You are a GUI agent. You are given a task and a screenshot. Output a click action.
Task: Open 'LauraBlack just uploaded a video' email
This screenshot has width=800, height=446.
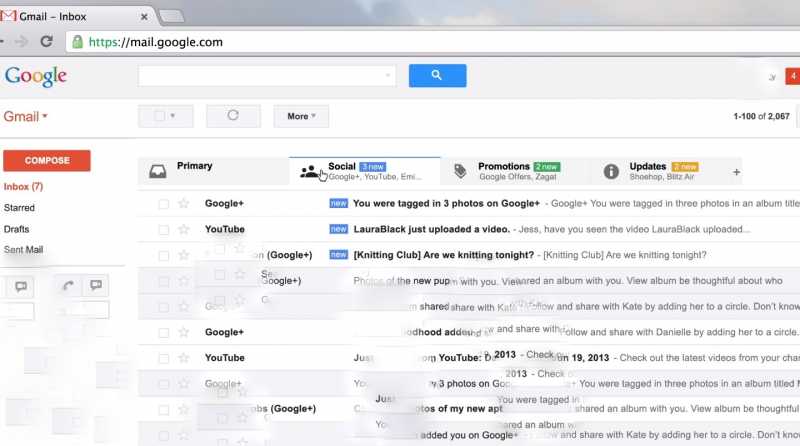click(x=432, y=230)
